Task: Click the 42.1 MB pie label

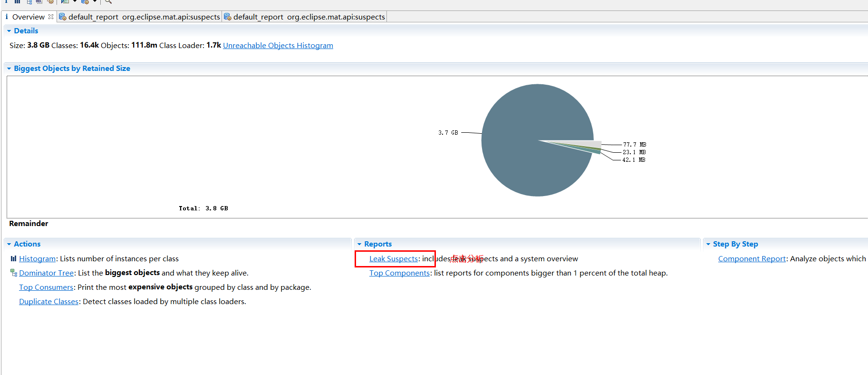Action: pyautogui.click(x=634, y=160)
